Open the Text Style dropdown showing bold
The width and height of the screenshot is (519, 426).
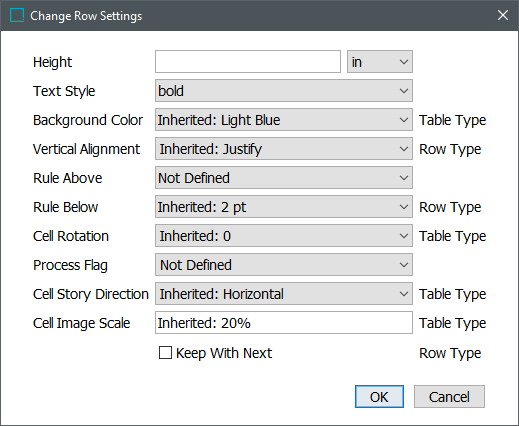click(284, 91)
